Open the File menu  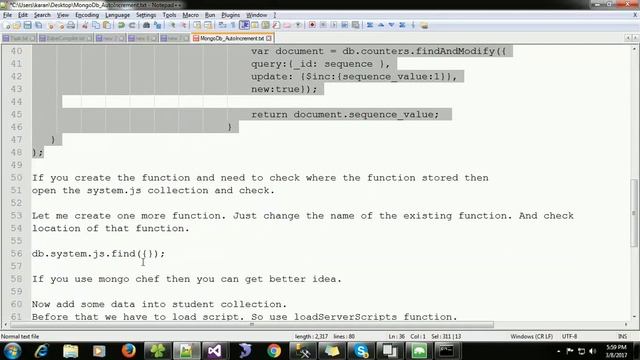coord(7,15)
